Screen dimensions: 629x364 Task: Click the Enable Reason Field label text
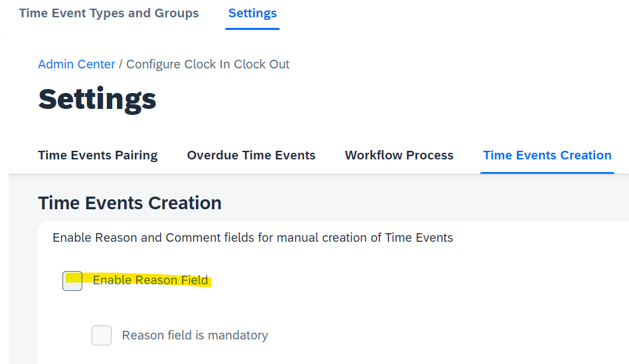point(150,280)
